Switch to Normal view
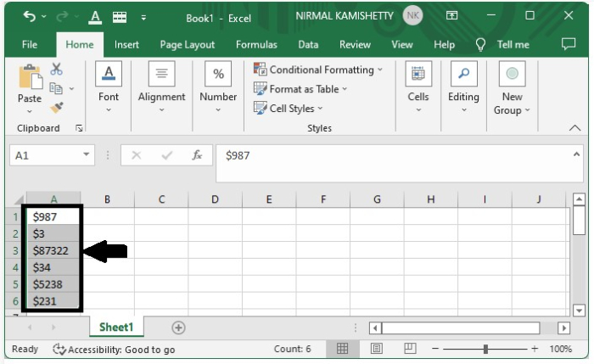Screen dimensions: 594x364 coord(342,349)
